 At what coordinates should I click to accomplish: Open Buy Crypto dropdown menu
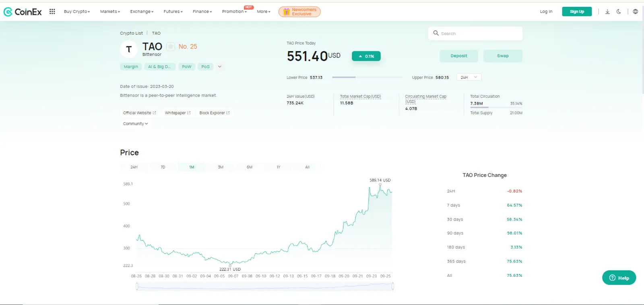pyautogui.click(x=77, y=11)
